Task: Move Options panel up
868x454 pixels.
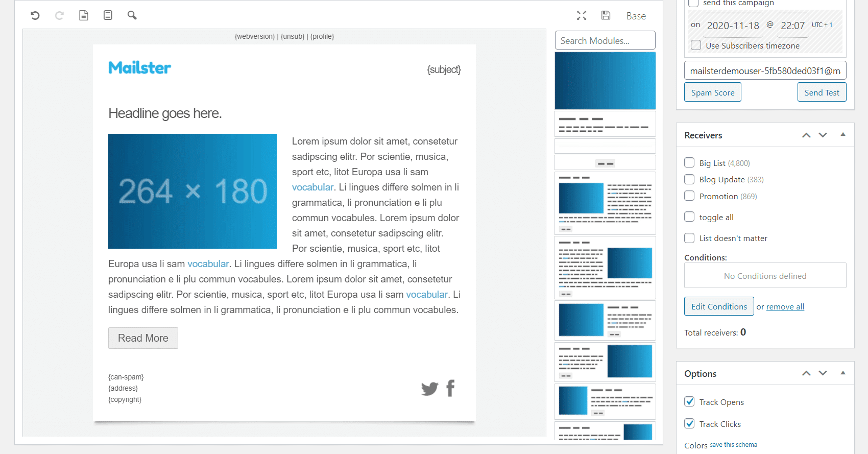Action: (806, 373)
